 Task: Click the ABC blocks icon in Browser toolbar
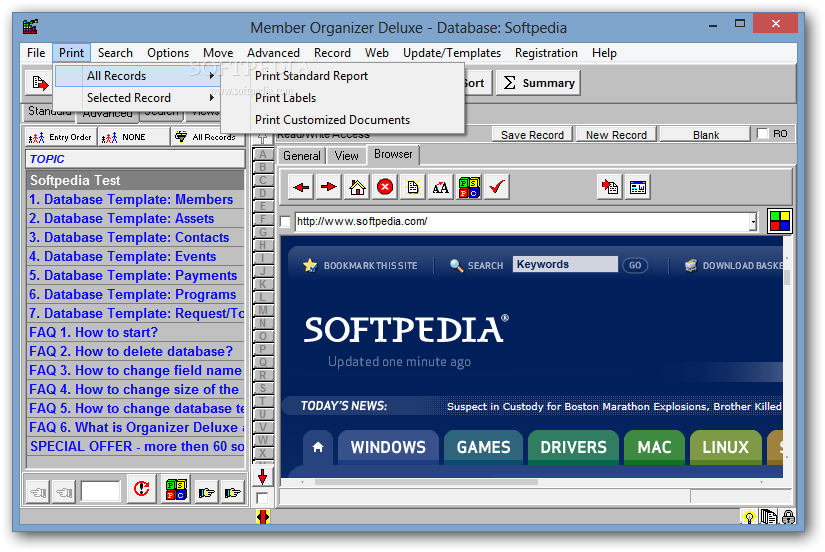(x=469, y=187)
